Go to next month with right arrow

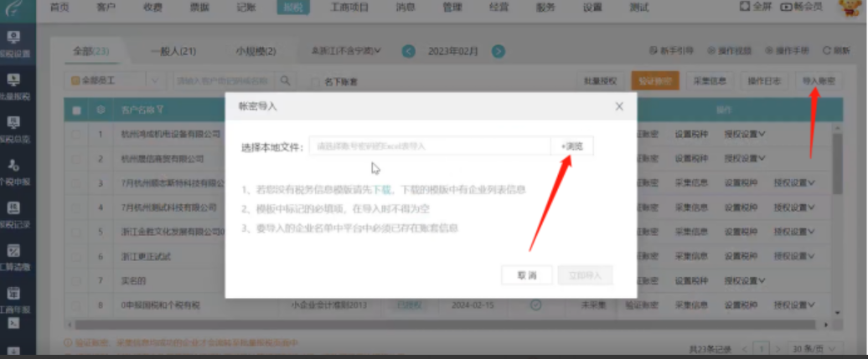(499, 51)
